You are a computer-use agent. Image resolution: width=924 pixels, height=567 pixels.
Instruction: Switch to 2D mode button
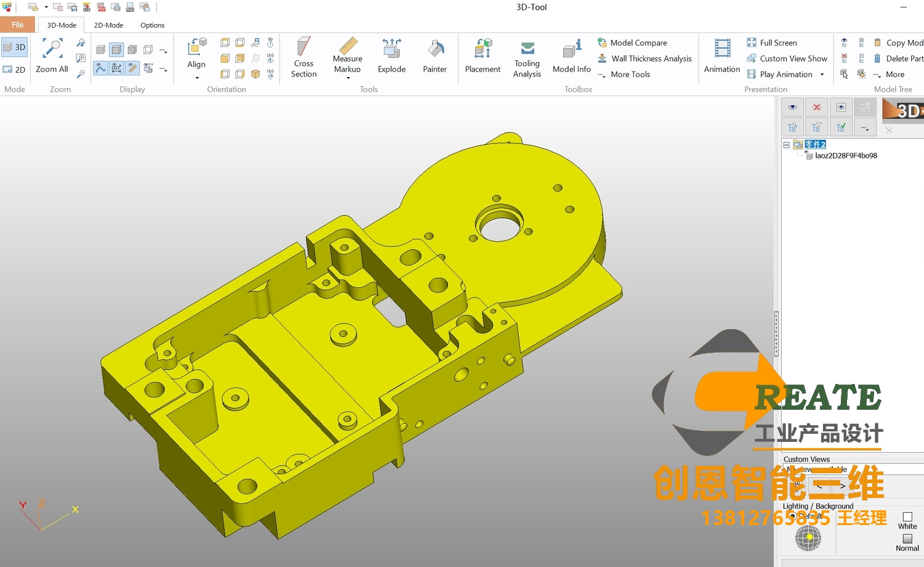(x=14, y=70)
